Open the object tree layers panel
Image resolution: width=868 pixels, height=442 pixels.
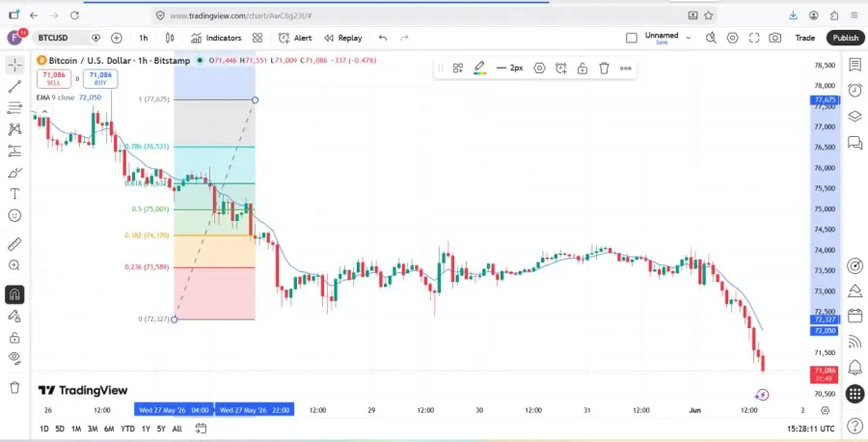(x=854, y=116)
